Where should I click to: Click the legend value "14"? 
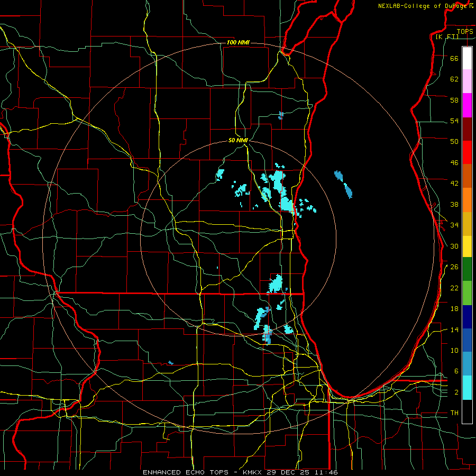click(454, 329)
